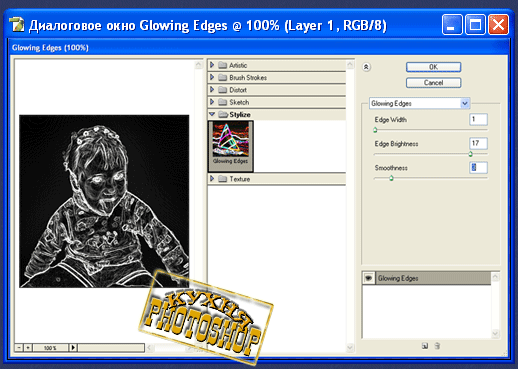Click the preview pane scroll up arrow
This screenshot has width=518, height=369.
pos(199,65)
